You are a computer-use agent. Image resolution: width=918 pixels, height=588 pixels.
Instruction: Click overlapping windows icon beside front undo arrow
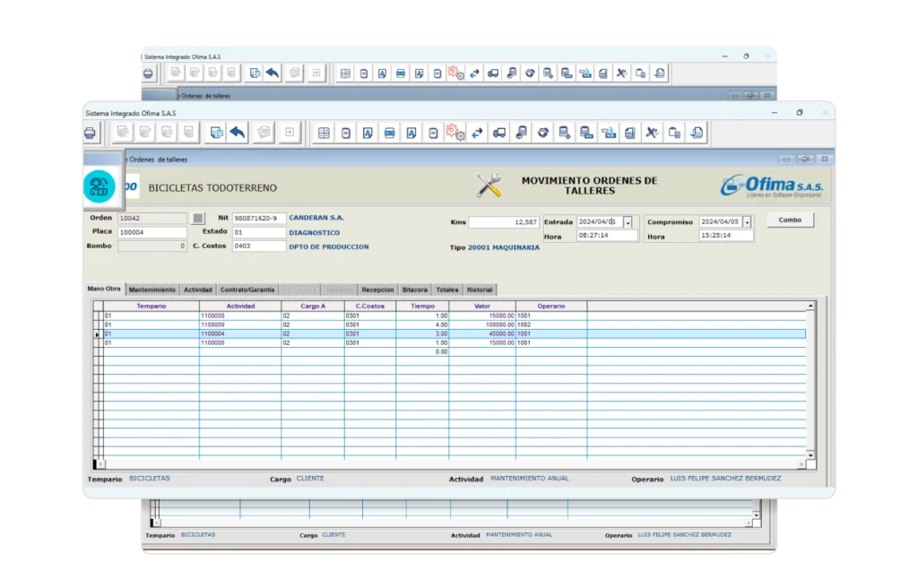point(217,133)
